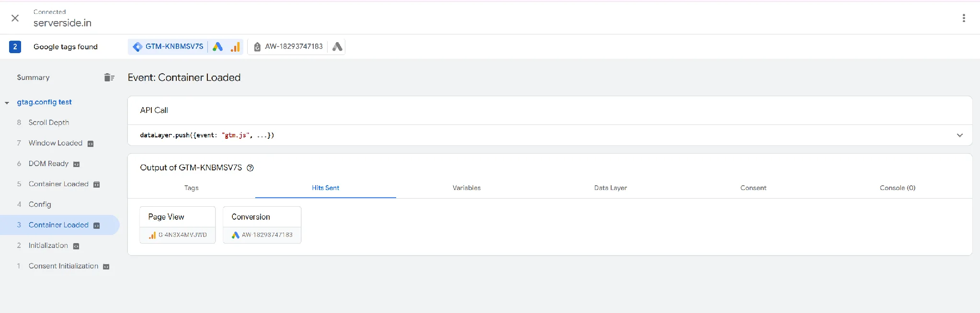Screen dimensions: 980x313
Task: Click the G-4N3X4MVJWD measurement ID text
Action: tap(182, 235)
